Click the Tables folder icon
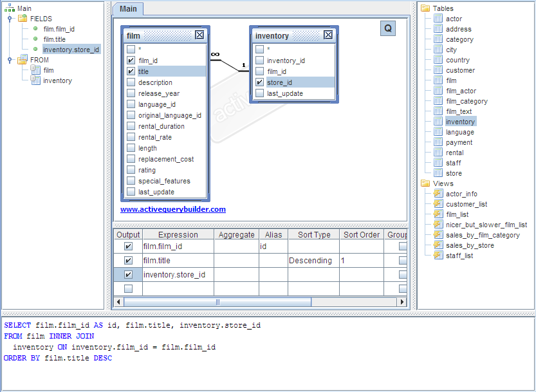The width and height of the screenshot is (536, 392). tap(425, 8)
